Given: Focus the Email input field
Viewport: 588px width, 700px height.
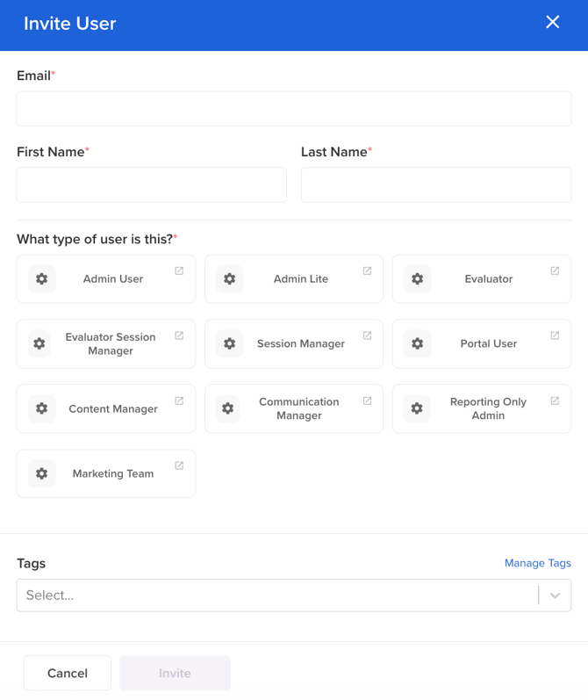Looking at the screenshot, I should tap(294, 109).
